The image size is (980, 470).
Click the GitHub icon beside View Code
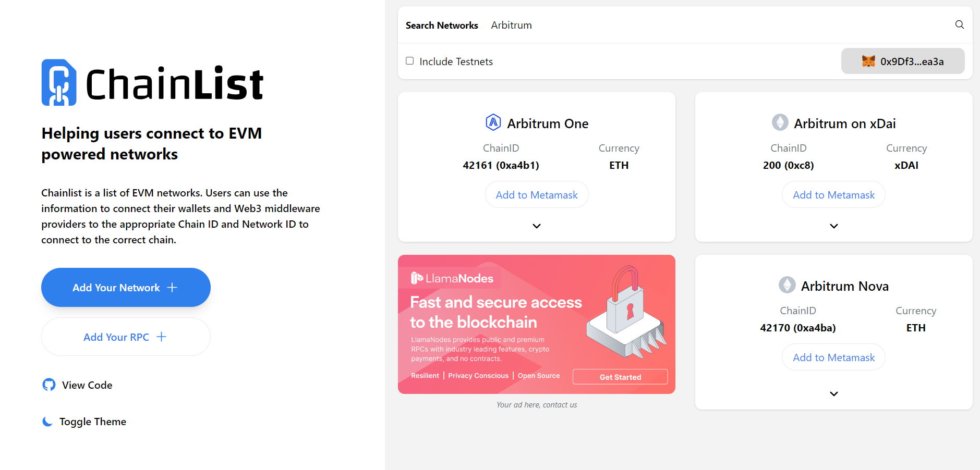[49, 385]
